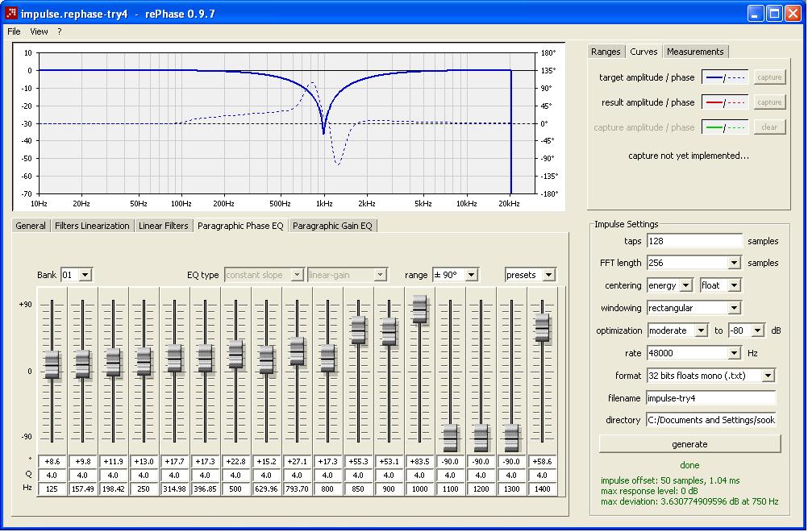808x532 pixels.
Task: Click the 1000 Hz phase slider handle
Action: point(419,310)
